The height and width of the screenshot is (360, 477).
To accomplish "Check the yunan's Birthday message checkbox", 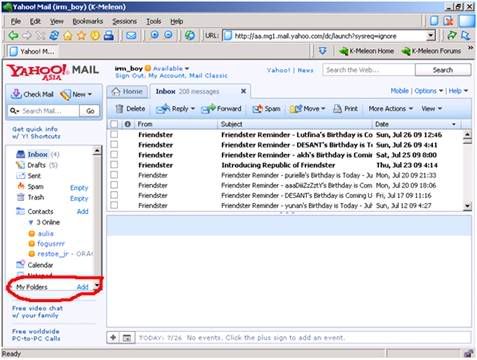I will click(114, 205).
